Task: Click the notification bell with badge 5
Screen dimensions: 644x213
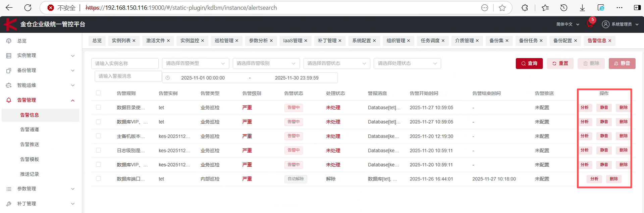Action: [x=590, y=24]
